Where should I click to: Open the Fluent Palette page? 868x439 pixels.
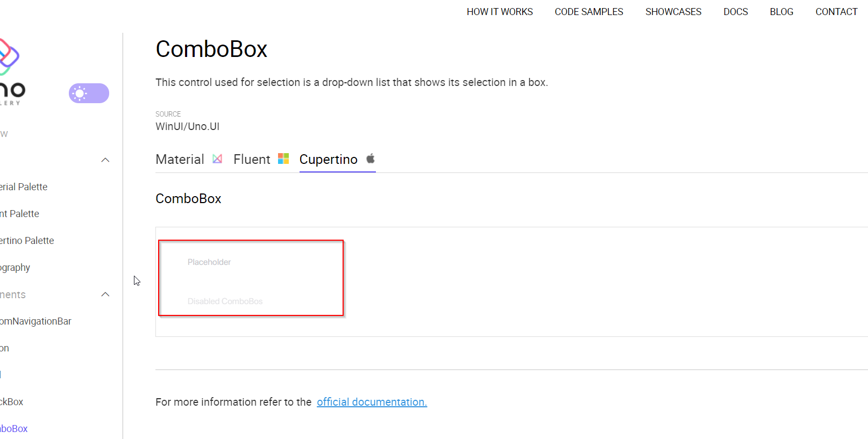click(x=19, y=213)
